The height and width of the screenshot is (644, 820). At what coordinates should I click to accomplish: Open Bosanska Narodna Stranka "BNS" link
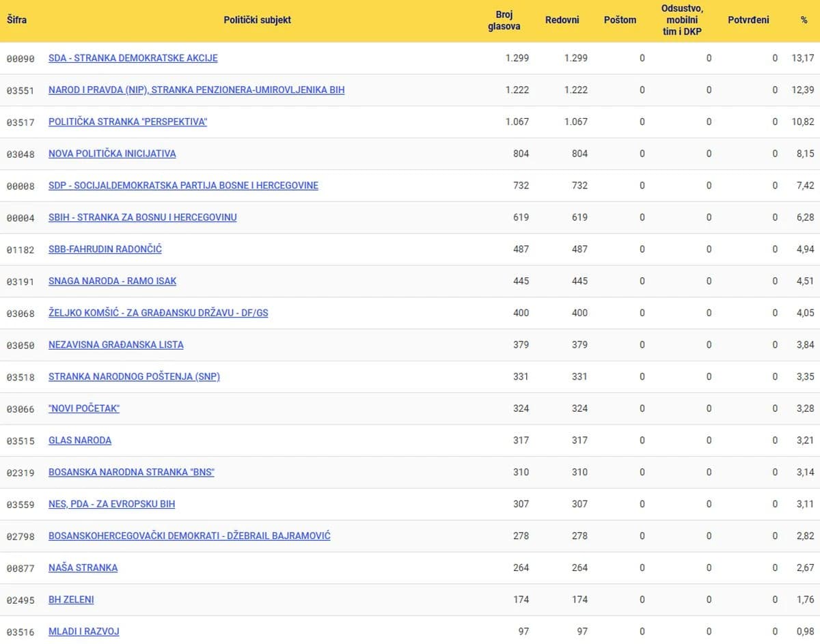(x=131, y=472)
